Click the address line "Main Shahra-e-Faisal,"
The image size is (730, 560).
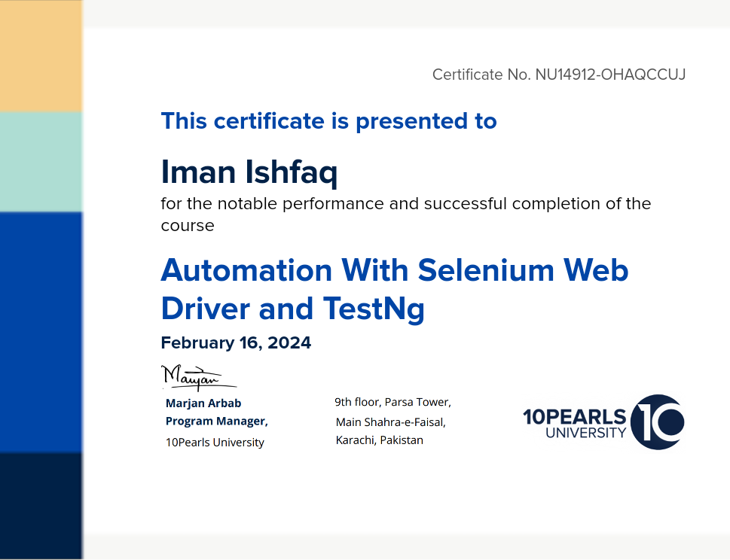(x=390, y=422)
